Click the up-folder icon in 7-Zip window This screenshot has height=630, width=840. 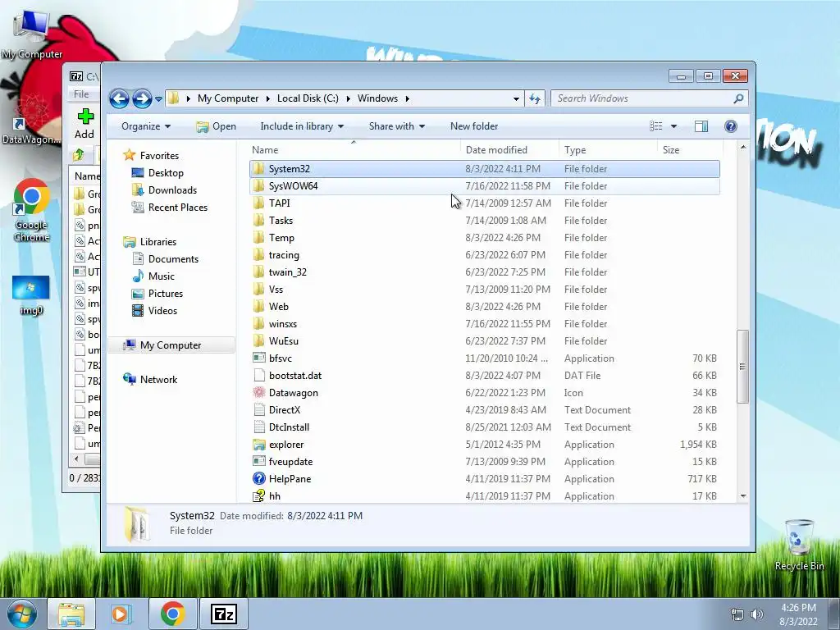pyautogui.click(x=79, y=155)
